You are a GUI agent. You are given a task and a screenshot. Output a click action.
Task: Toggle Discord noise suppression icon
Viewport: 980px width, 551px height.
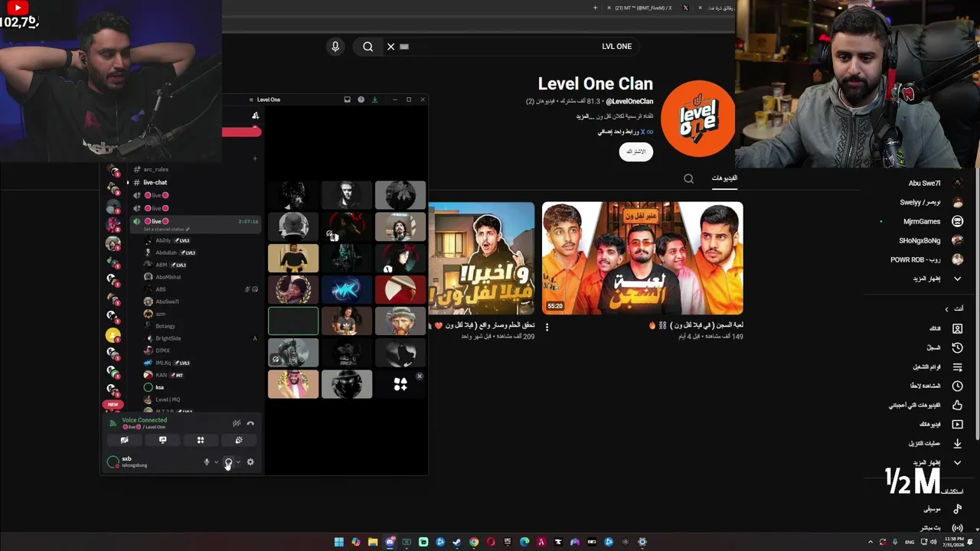coord(237,423)
